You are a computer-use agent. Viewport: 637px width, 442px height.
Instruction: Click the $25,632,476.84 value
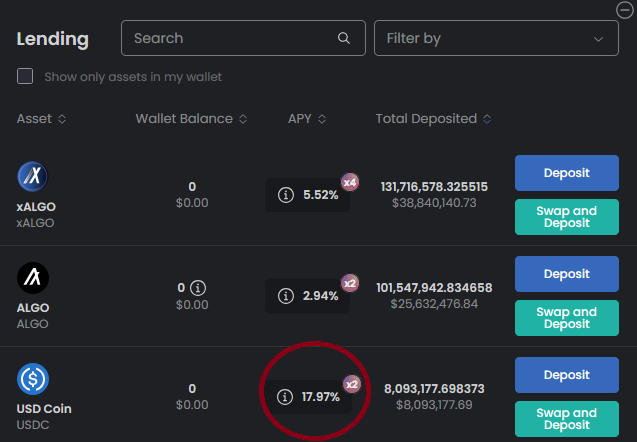[x=434, y=304]
